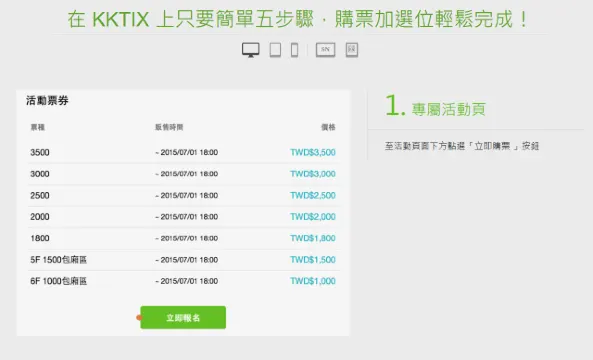Click the sale date in the 3500 row

(x=186, y=152)
